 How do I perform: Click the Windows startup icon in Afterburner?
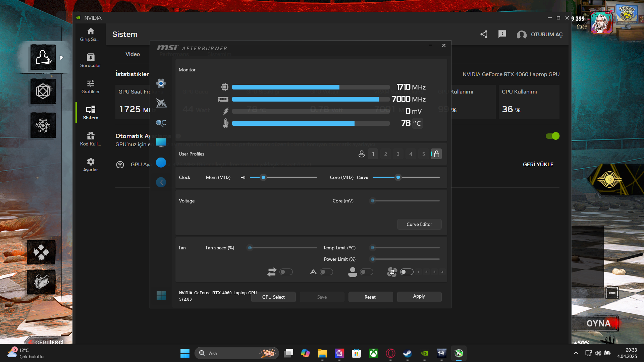pyautogui.click(x=161, y=296)
